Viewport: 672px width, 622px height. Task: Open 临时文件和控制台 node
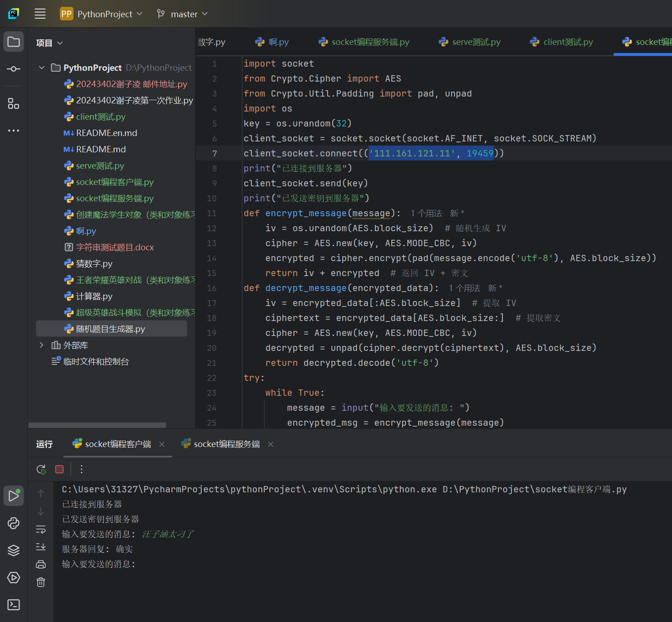(90, 361)
